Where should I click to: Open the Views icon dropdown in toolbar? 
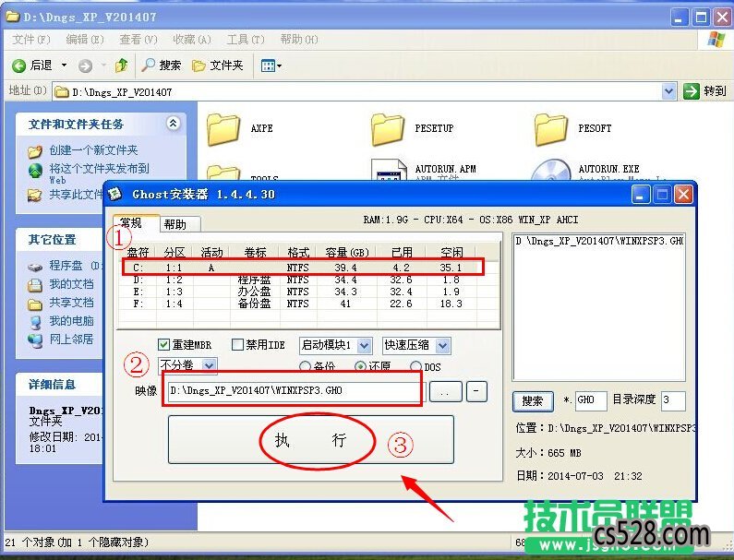coord(271,66)
